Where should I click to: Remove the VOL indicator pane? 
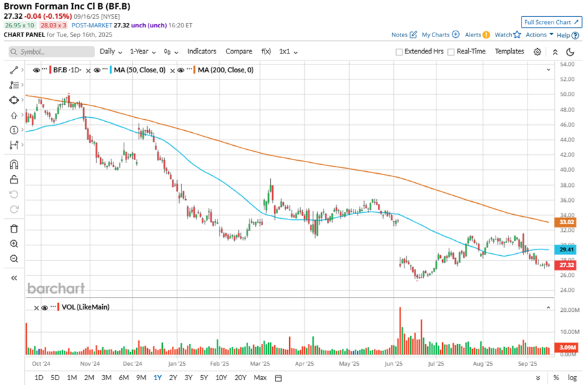tap(36, 308)
